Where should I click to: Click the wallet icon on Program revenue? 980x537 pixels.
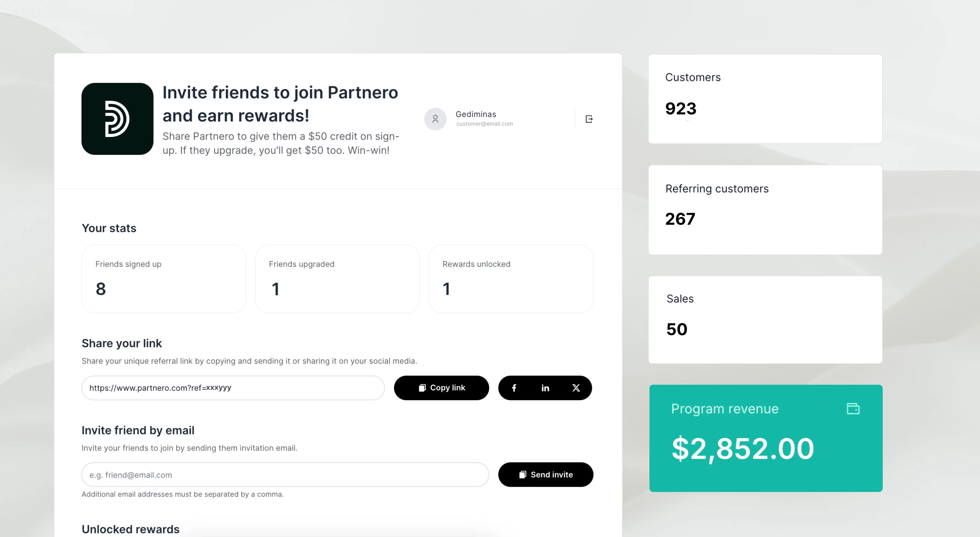click(853, 408)
